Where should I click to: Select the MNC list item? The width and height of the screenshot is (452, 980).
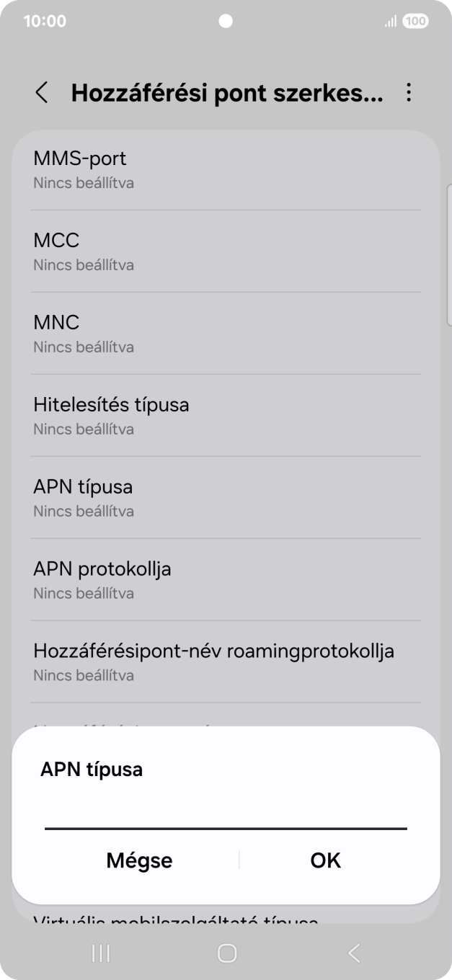[x=226, y=333]
